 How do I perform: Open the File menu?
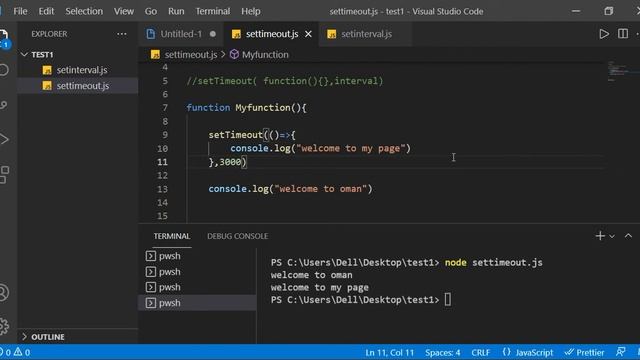20,11
